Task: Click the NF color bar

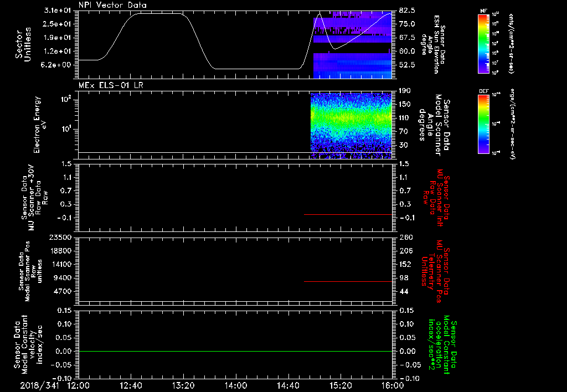Action: (484, 43)
